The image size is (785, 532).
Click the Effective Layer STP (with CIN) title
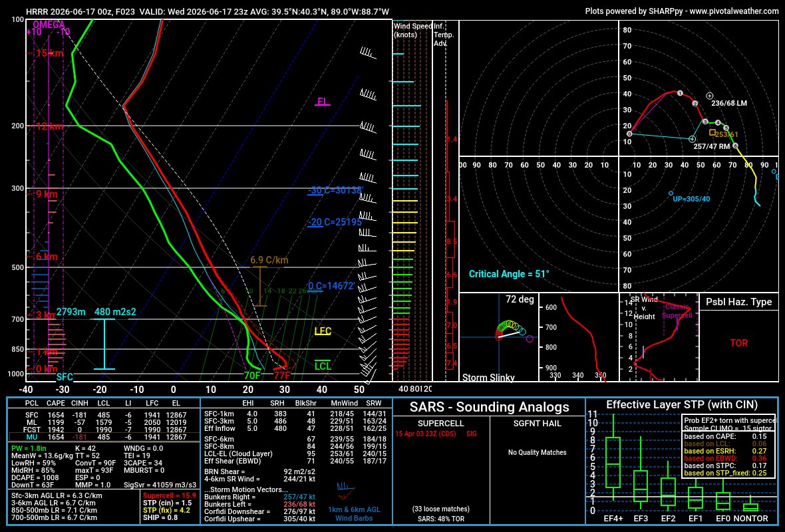682,405
